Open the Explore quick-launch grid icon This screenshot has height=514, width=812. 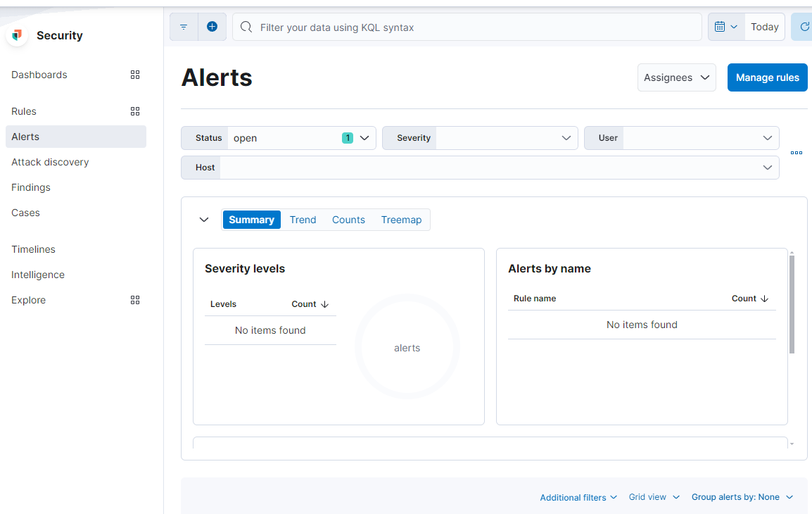click(135, 300)
